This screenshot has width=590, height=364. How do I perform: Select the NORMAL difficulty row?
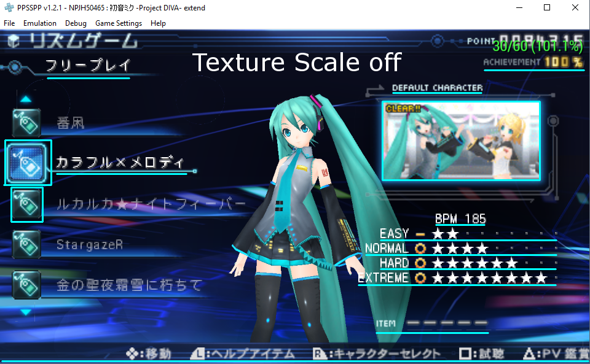460,249
